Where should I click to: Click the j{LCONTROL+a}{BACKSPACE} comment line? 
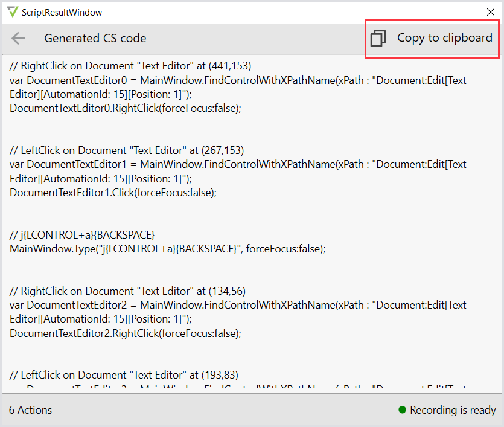[82, 234]
